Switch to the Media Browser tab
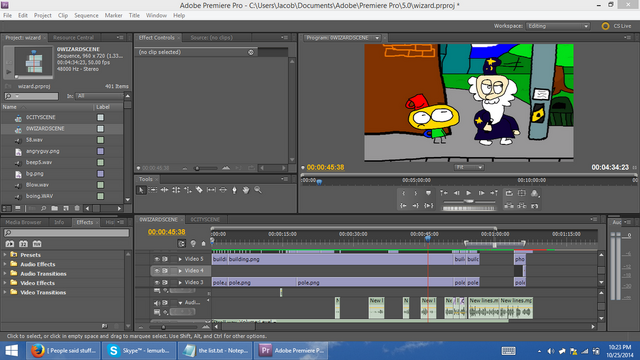Image resolution: width=640 pixels, height=360 pixels. point(24,222)
